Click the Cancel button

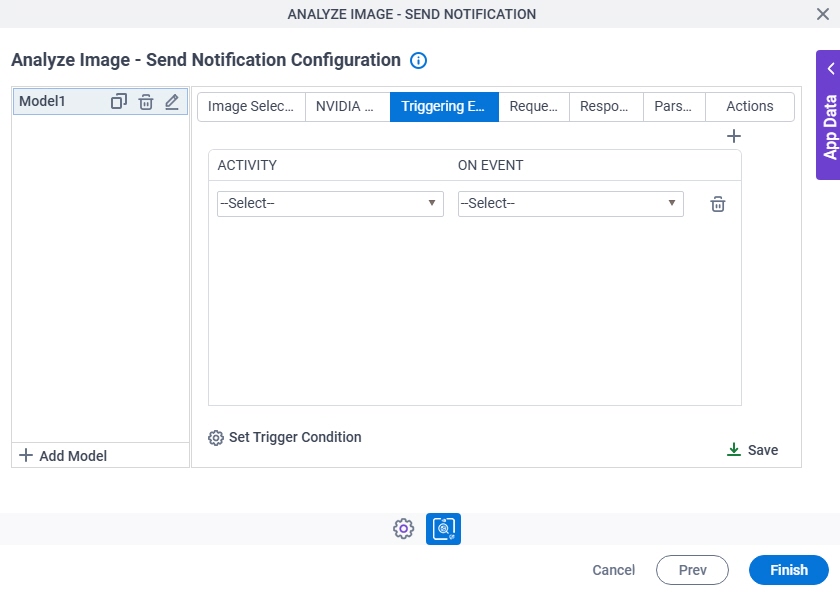click(x=613, y=570)
